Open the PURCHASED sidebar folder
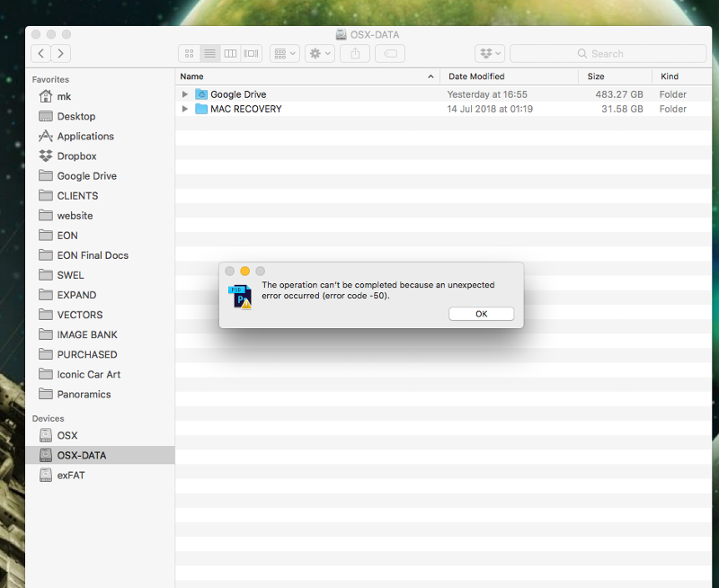The image size is (719, 588). (x=100, y=354)
